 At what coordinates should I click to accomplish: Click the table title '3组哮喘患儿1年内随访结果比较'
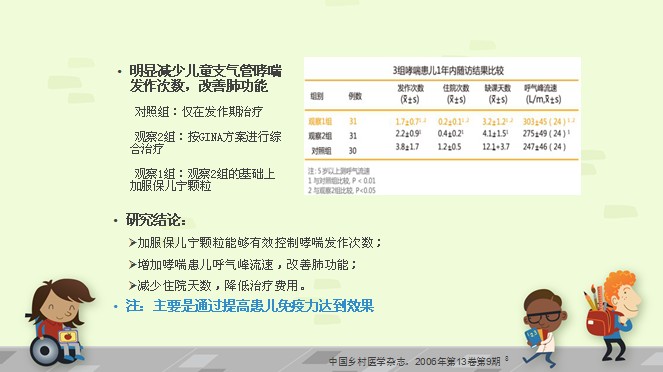click(448, 70)
